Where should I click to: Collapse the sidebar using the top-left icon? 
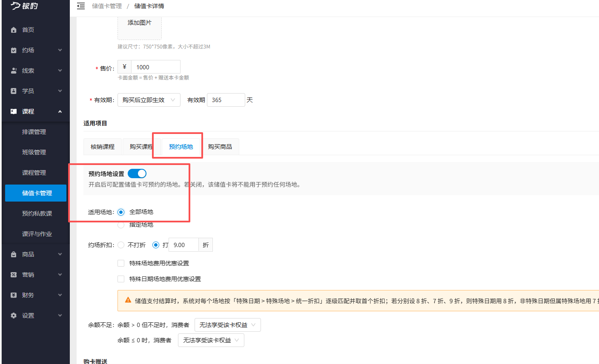click(80, 6)
